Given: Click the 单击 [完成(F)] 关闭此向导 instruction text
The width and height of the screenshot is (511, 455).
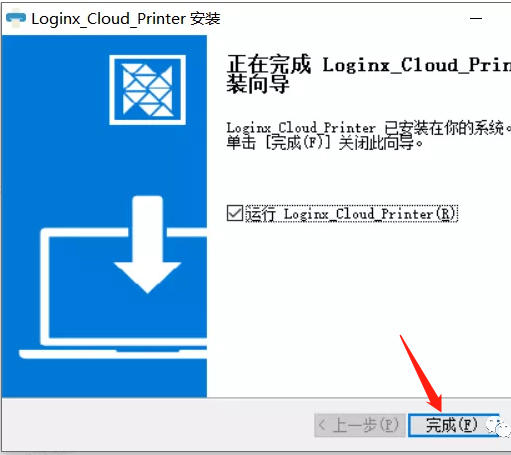Looking at the screenshot, I should [x=325, y=143].
